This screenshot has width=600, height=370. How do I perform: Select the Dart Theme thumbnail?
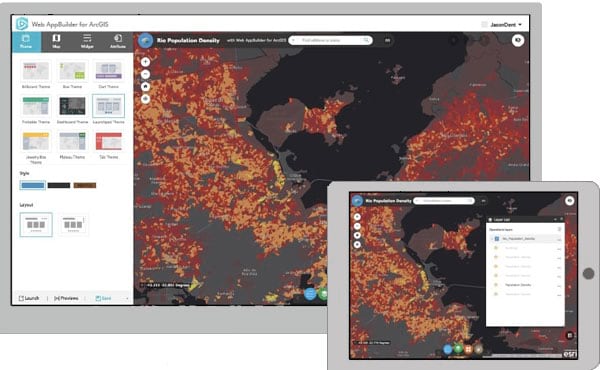point(109,71)
